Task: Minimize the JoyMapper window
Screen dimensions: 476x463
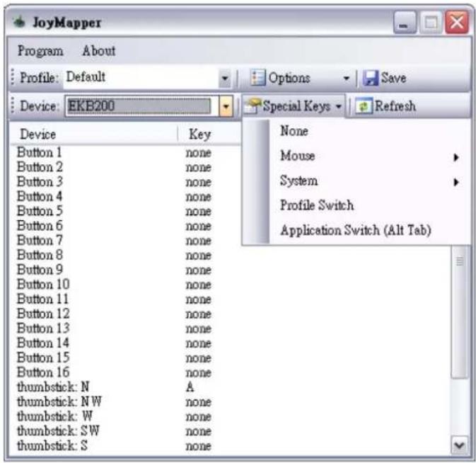Action: (x=405, y=22)
